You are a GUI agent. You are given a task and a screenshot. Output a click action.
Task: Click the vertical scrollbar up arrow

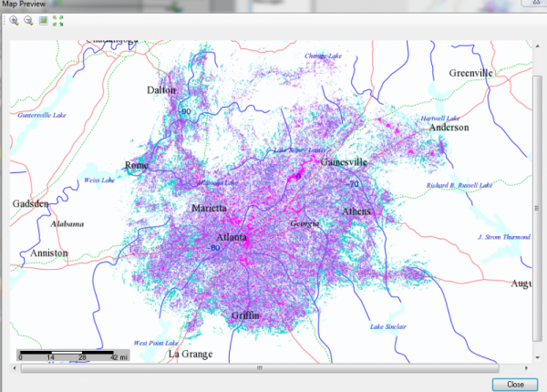click(x=537, y=46)
